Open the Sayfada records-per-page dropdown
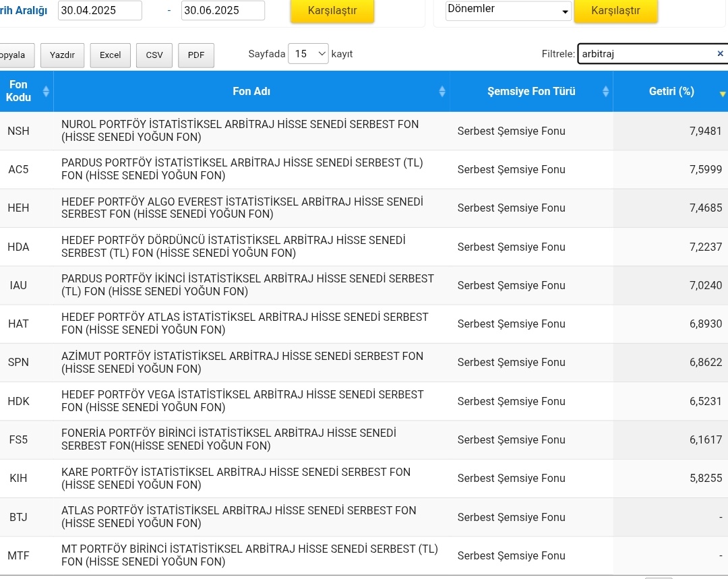The image size is (728, 579). click(x=308, y=54)
